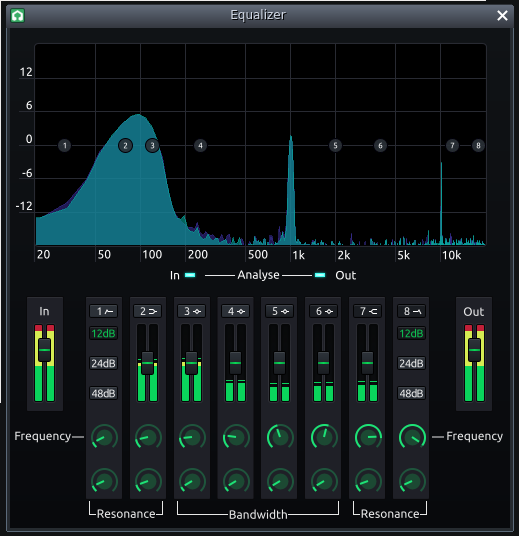Click the 1k frequency axis label

[x=298, y=255]
